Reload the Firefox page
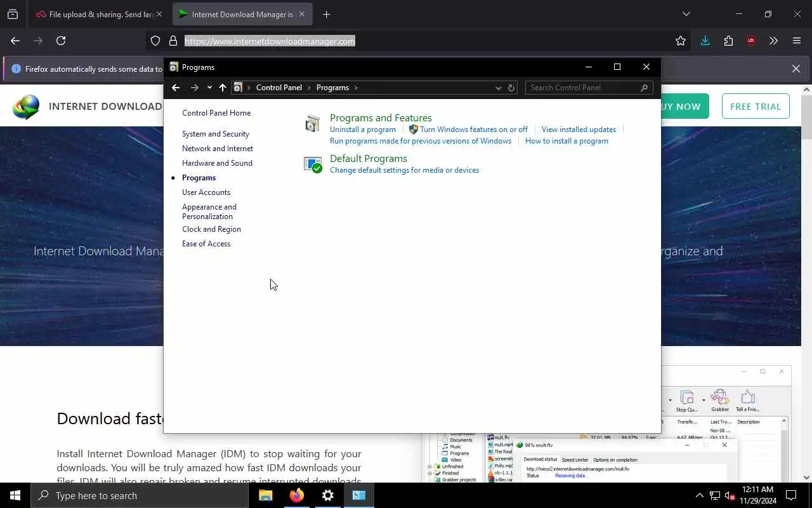812x508 pixels. [61, 41]
